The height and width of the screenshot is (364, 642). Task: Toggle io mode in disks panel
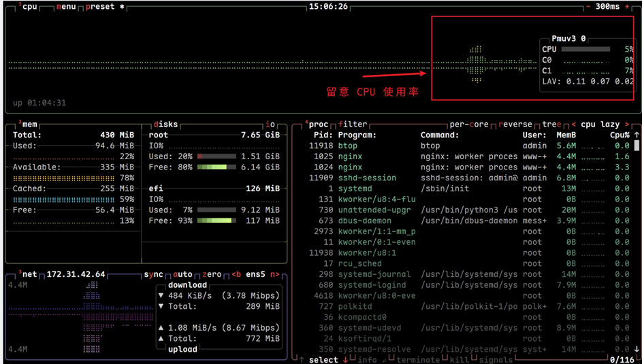click(x=270, y=125)
